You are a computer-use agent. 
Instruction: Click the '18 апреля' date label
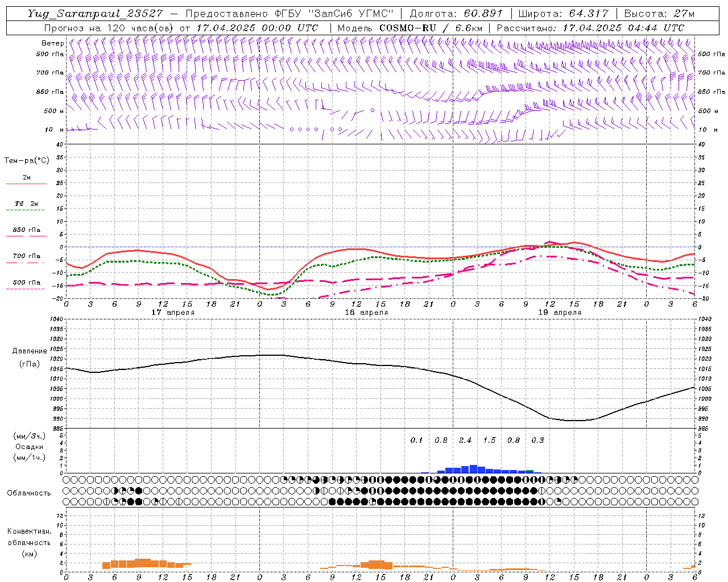[366, 313]
